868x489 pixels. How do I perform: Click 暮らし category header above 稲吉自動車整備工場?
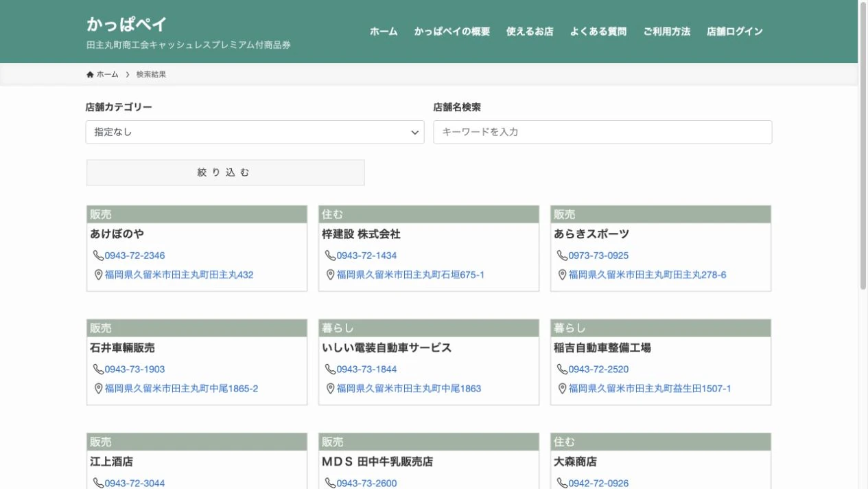coord(661,328)
